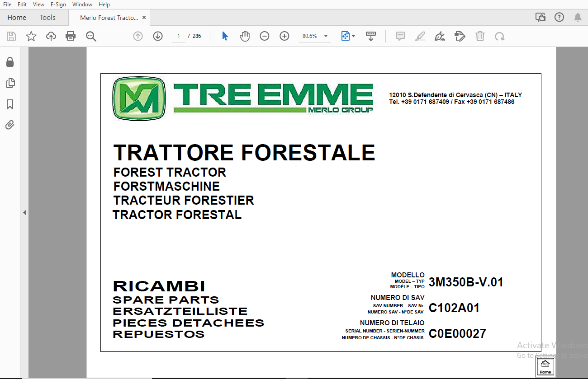
Task: Click the RICAMBI heading text
Action: coord(159,286)
